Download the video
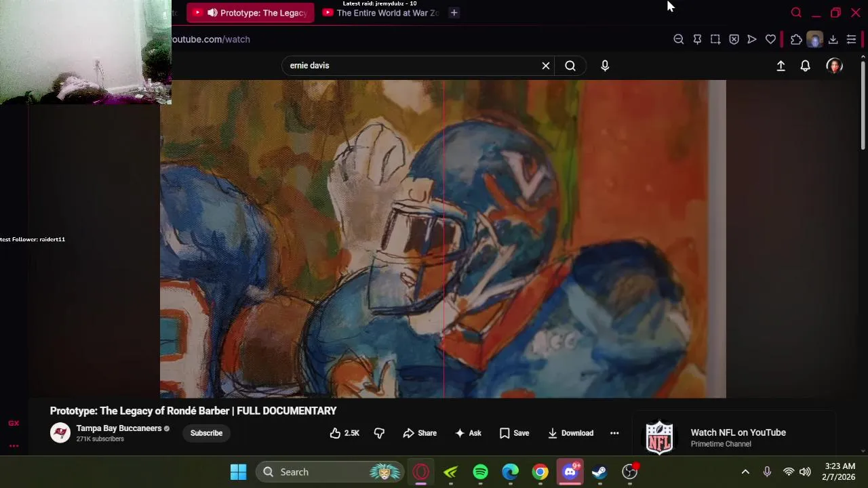This screenshot has width=868, height=488. tap(570, 433)
